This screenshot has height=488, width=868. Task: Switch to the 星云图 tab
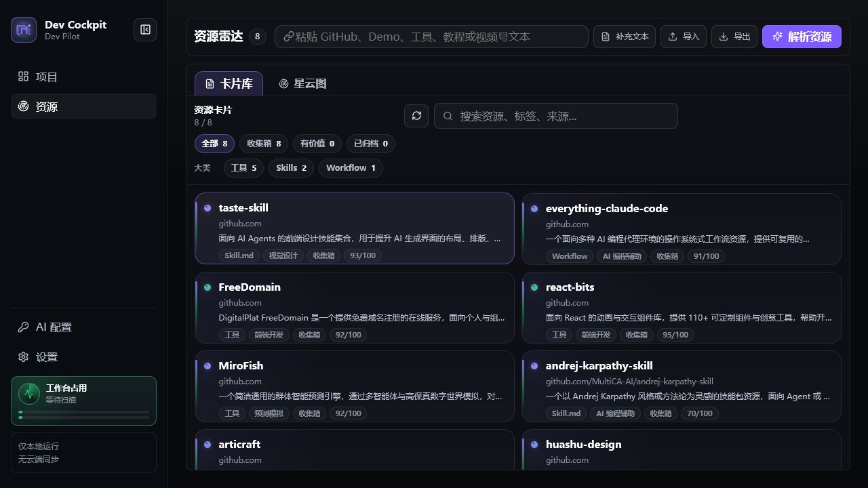coord(302,83)
